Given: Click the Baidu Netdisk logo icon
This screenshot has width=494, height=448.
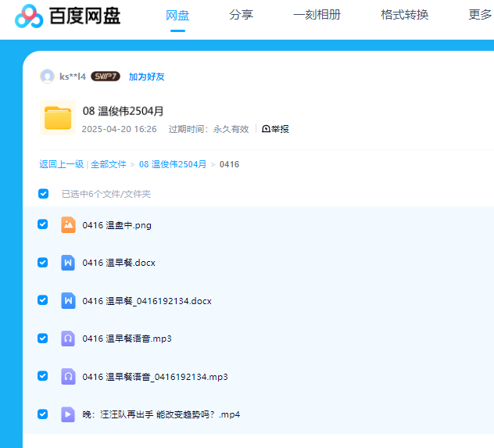Looking at the screenshot, I should (x=29, y=16).
